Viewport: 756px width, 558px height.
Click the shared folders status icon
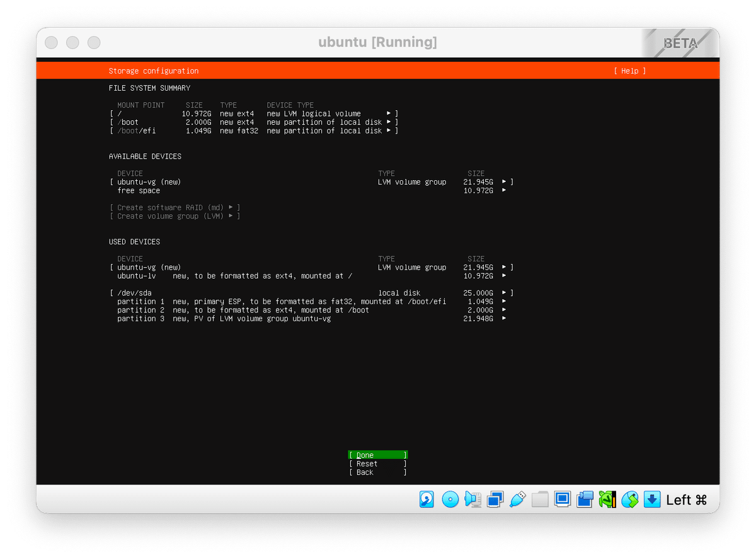pos(540,499)
